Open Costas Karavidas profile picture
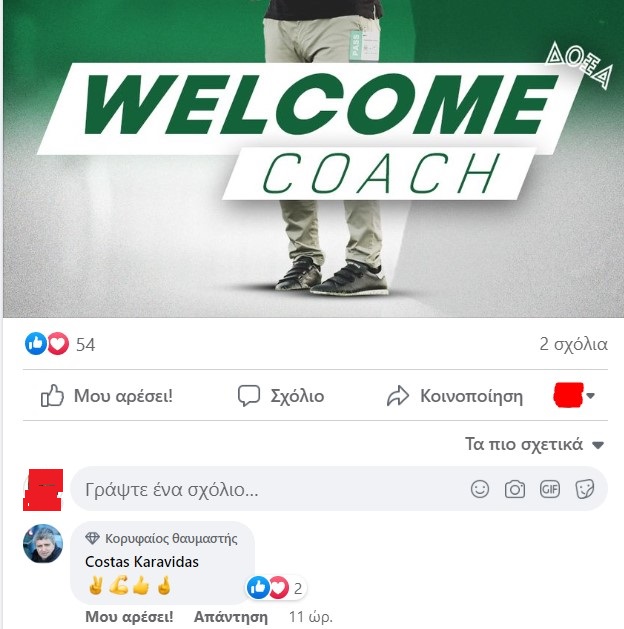 [43, 544]
